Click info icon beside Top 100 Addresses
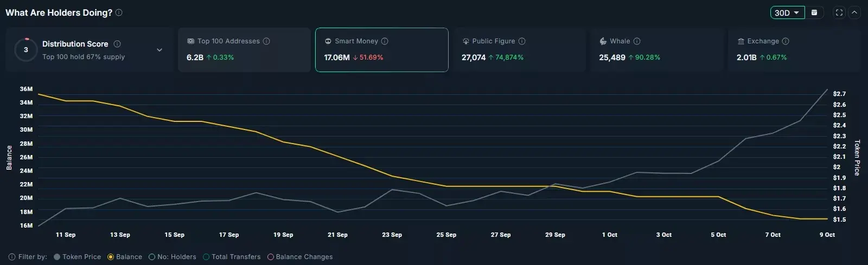Screen dimensions: 868x265 [266, 41]
